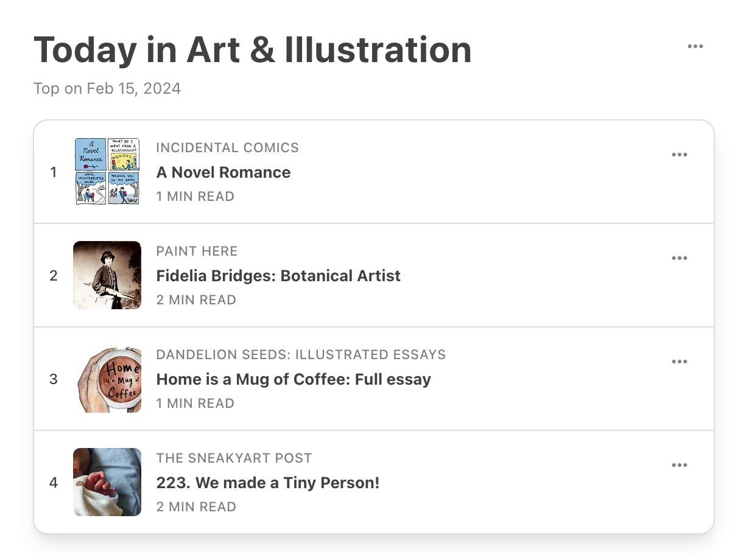Open the three-dot menu for We made a Tiny Person
The width and height of the screenshot is (749, 560).
[x=679, y=465]
